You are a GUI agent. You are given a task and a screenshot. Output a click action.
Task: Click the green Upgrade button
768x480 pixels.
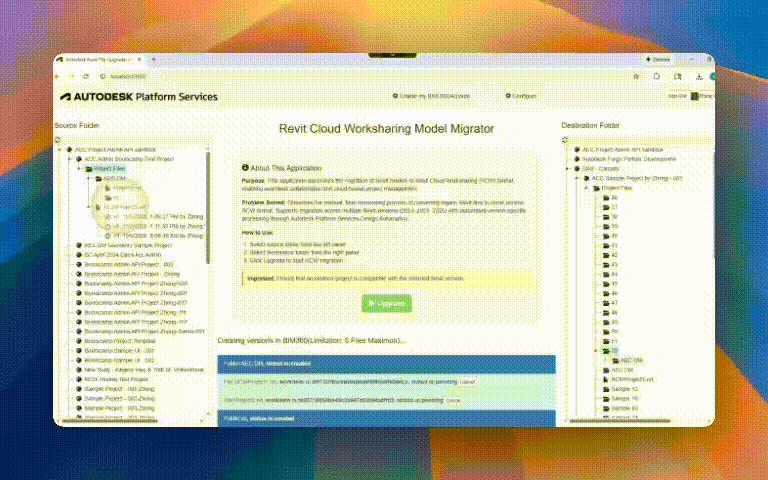pos(385,303)
